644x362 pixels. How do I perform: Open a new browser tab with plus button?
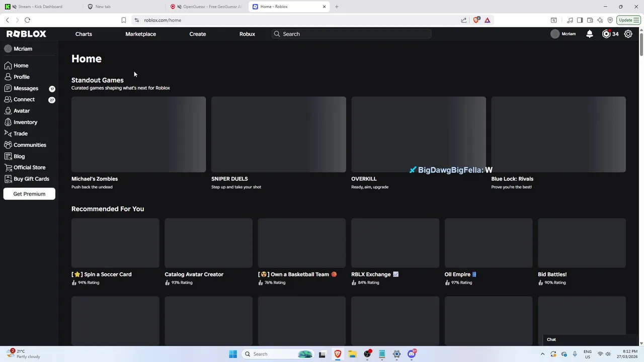[x=337, y=7]
